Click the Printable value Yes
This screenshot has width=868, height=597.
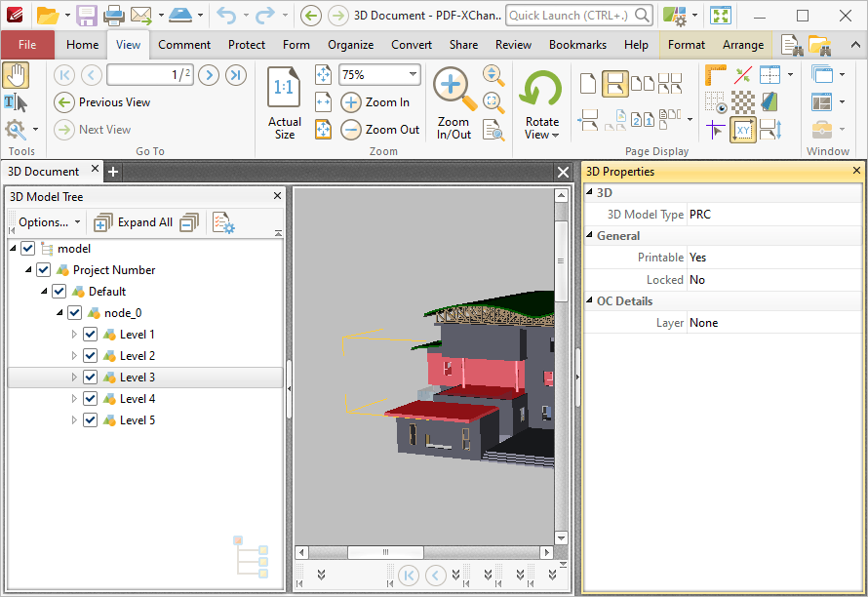697,258
